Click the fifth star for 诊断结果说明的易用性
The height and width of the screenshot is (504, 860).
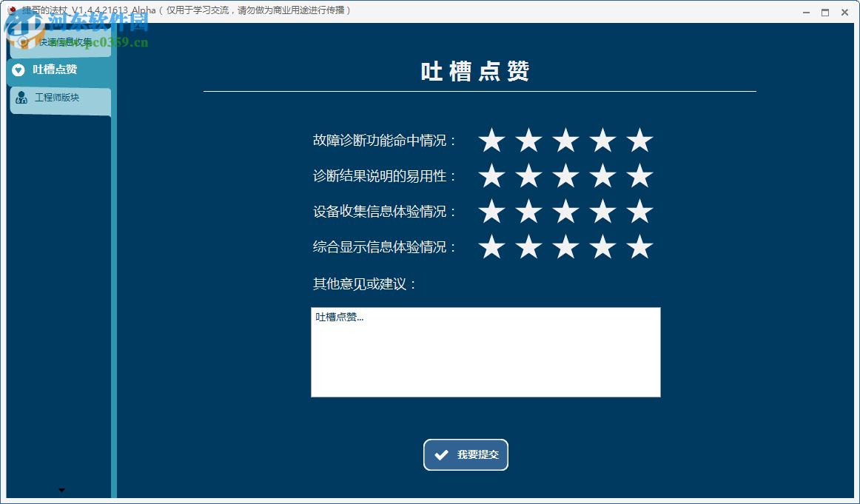[x=639, y=176]
